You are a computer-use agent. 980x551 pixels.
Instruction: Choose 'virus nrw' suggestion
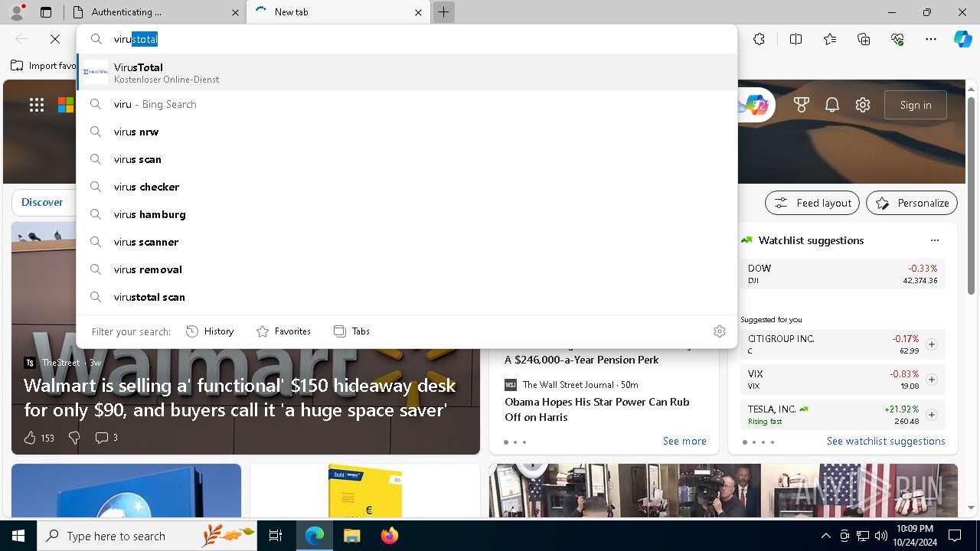tap(407, 132)
